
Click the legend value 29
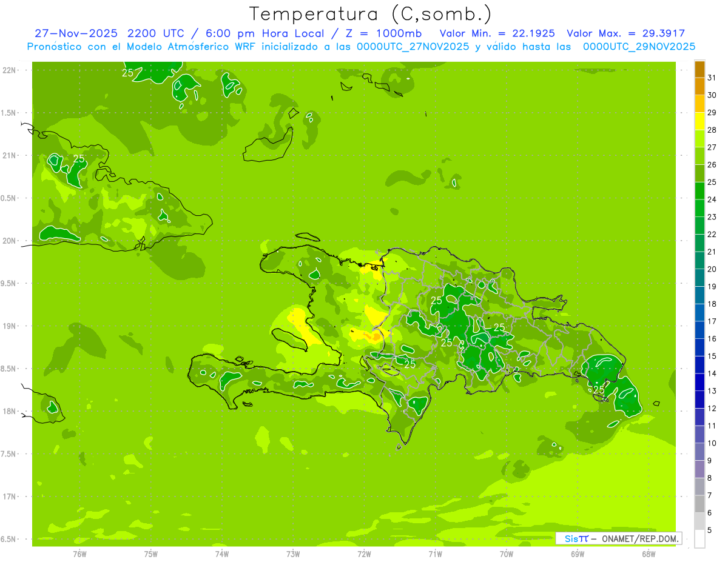coord(712,112)
